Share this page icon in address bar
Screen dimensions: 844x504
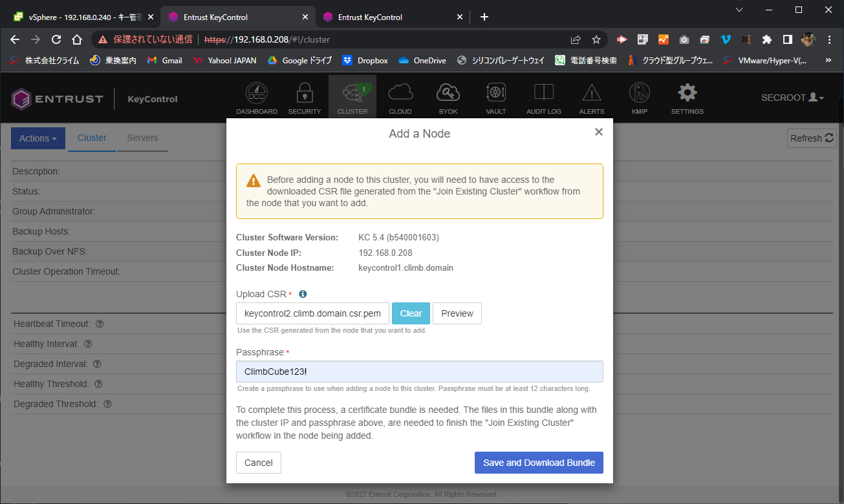576,39
